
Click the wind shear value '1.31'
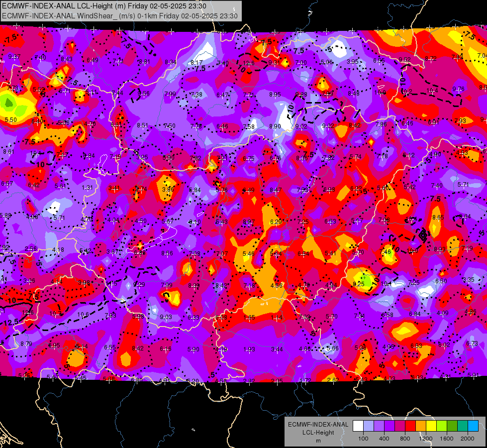pos(87,188)
